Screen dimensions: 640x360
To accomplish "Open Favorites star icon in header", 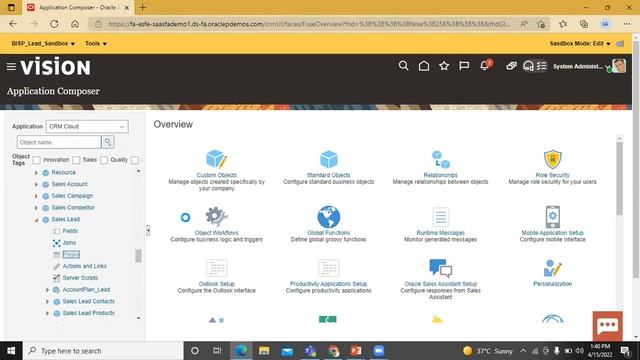I will (x=444, y=66).
